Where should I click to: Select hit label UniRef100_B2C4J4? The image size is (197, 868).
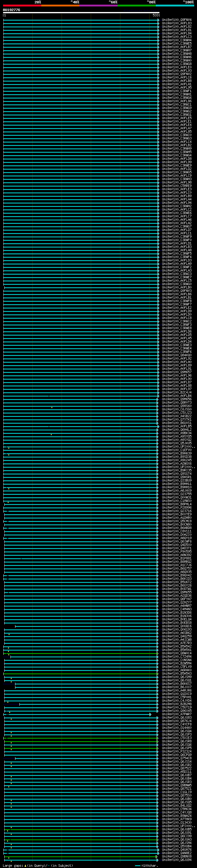[177, 393]
